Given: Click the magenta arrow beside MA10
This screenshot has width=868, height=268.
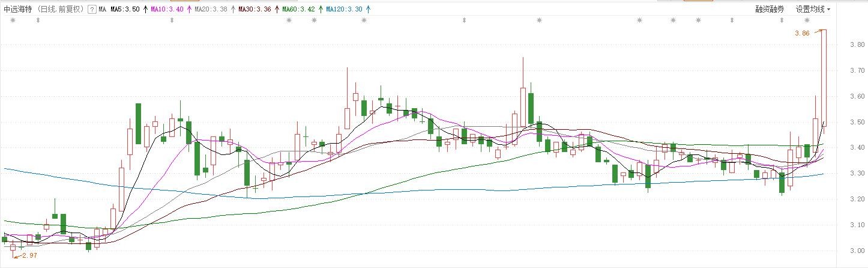Looking at the screenshot, I should tap(190, 10).
